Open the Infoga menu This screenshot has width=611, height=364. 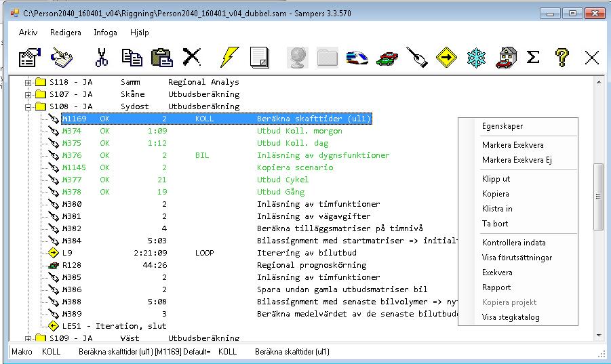[105, 33]
